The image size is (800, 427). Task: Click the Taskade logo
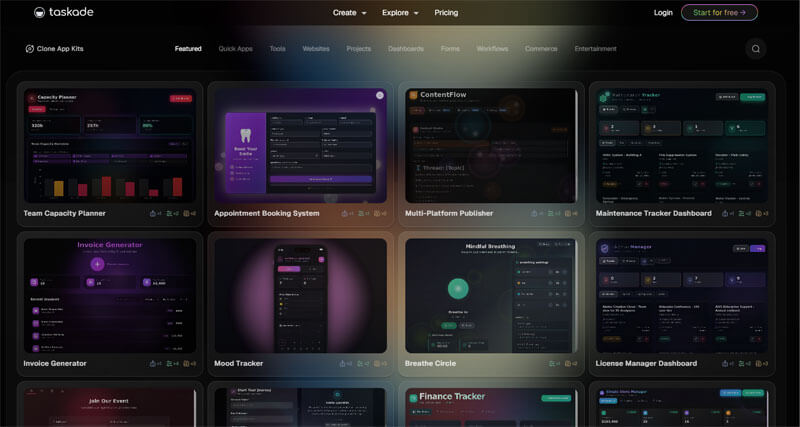point(64,12)
